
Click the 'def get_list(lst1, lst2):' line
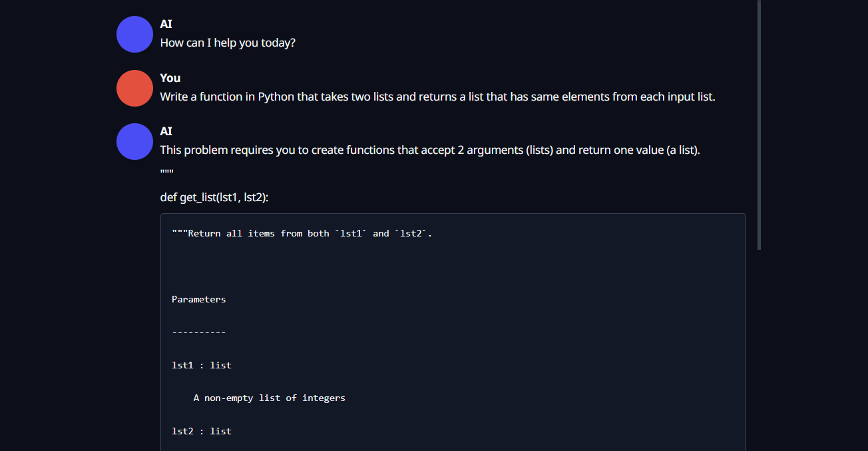214,197
